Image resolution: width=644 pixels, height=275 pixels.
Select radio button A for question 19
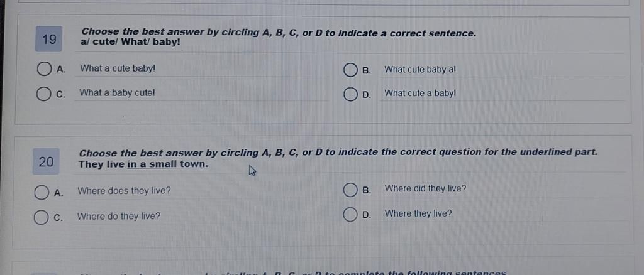coord(45,69)
